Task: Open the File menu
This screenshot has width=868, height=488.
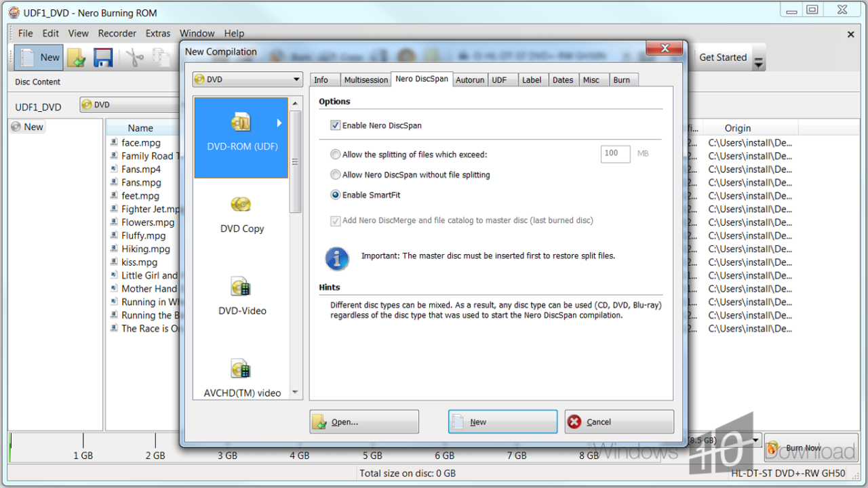Action: [26, 33]
